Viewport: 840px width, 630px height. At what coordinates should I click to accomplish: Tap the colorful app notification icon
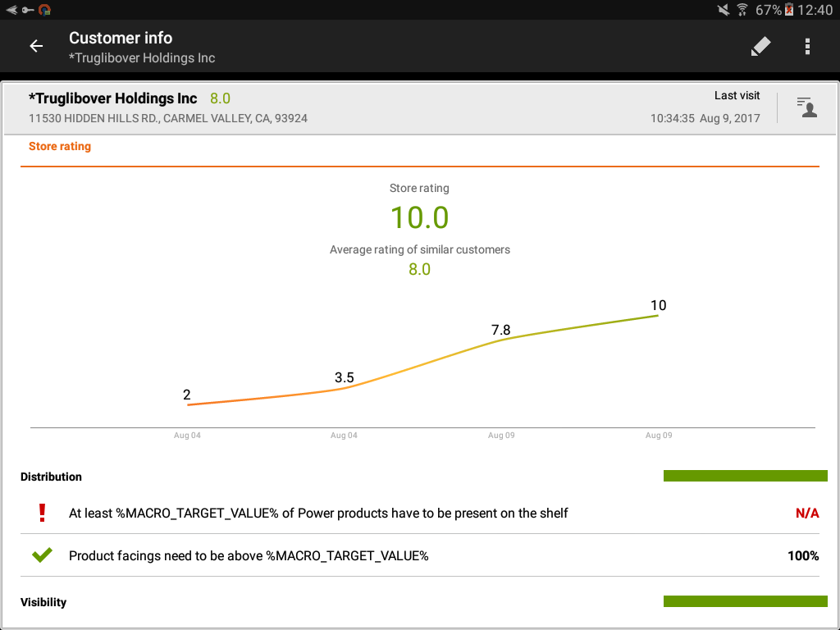[44, 10]
